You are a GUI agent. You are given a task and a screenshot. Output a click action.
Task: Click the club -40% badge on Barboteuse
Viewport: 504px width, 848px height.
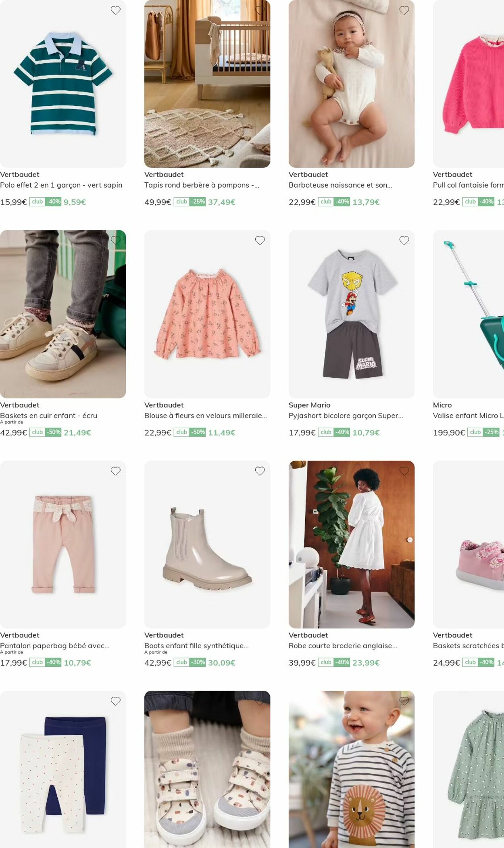[x=334, y=201]
